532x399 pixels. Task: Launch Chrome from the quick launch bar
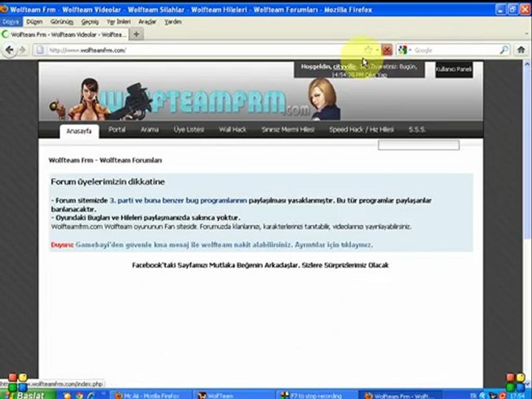tap(79, 396)
